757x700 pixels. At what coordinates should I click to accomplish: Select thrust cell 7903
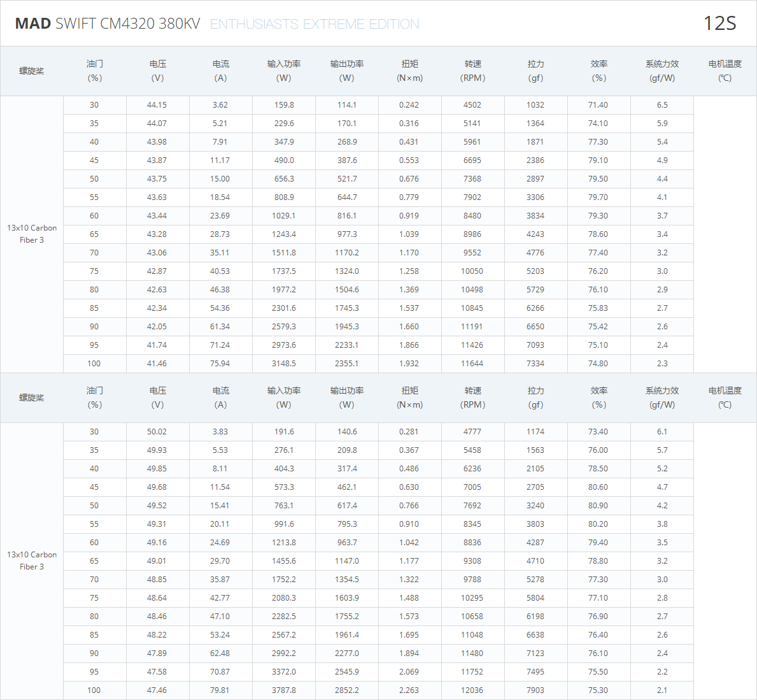point(535,690)
